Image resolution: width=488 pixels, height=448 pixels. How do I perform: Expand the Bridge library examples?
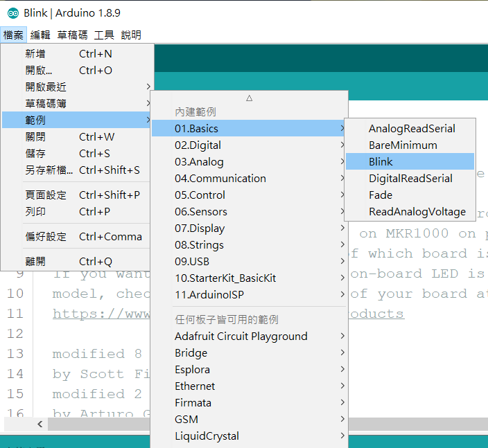coord(249,353)
